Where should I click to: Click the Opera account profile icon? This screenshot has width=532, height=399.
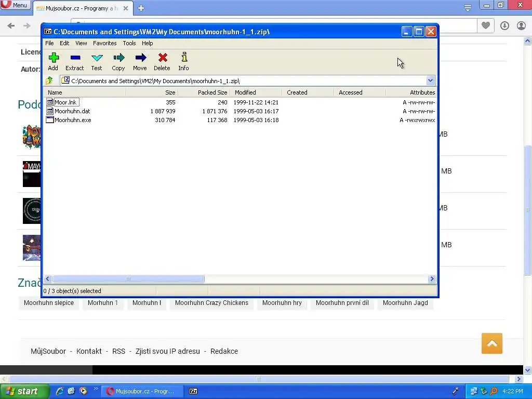click(521, 25)
